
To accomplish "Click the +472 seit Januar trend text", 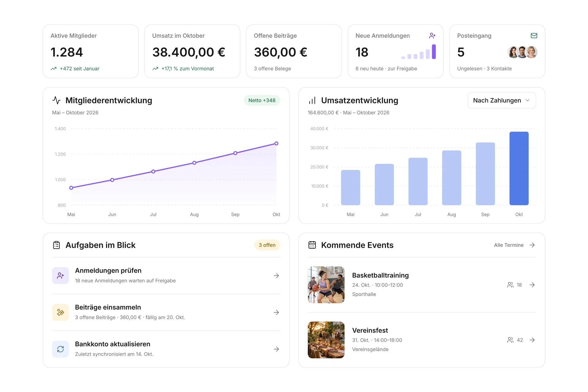I will [80, 69].
